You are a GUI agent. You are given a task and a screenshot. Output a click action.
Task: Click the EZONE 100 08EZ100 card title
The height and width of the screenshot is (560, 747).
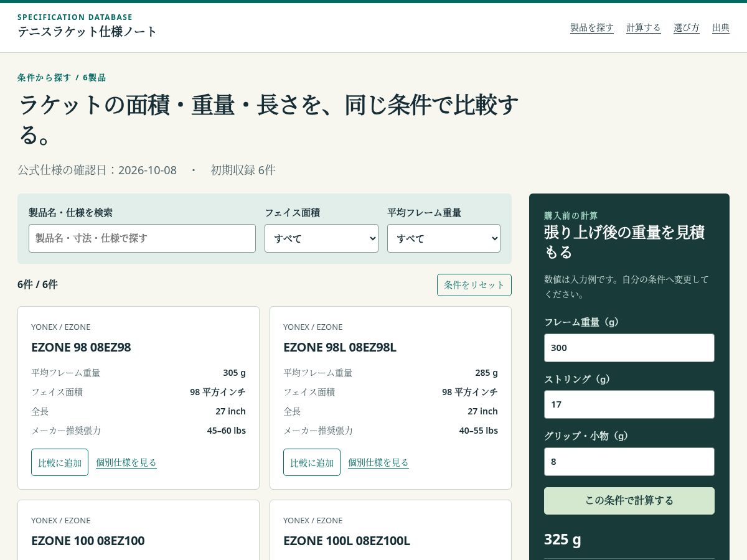(x=88, y=541)
